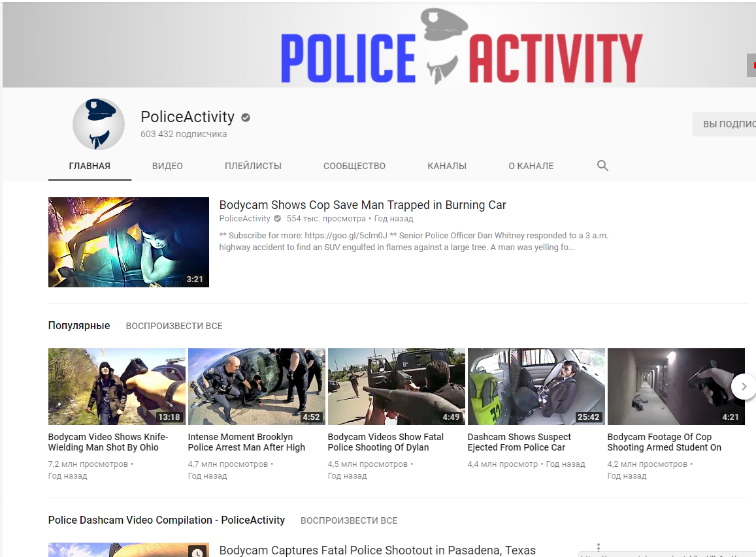
Task: Open Bodycam Shows Cop Save Man title
Action: click(x=363, y=205)
